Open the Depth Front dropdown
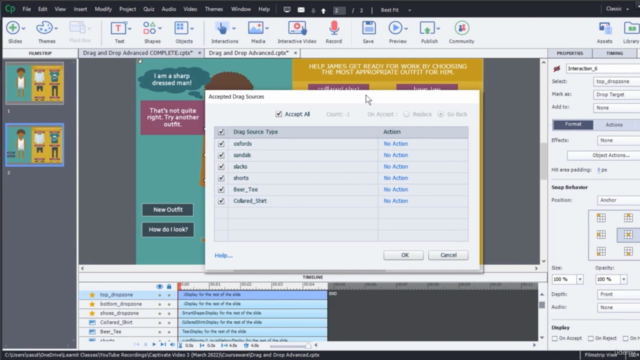 point(618,294)
